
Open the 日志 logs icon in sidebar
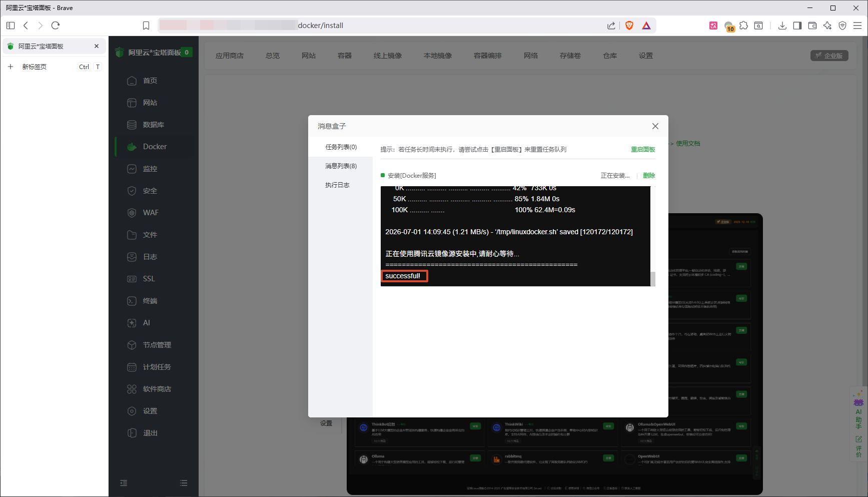tap(132, 257)
